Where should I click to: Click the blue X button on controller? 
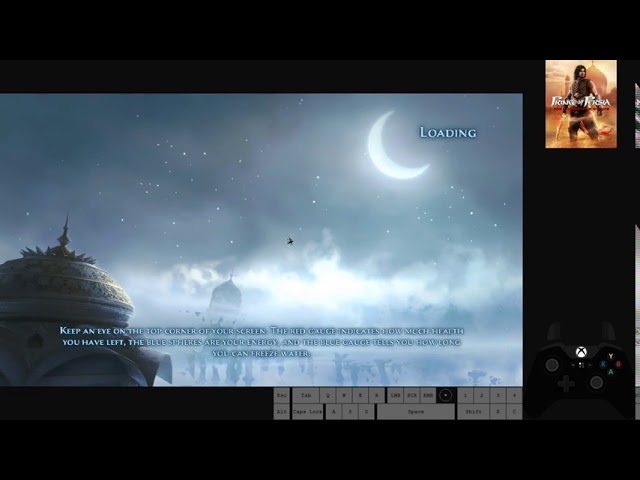pos(603,364)
